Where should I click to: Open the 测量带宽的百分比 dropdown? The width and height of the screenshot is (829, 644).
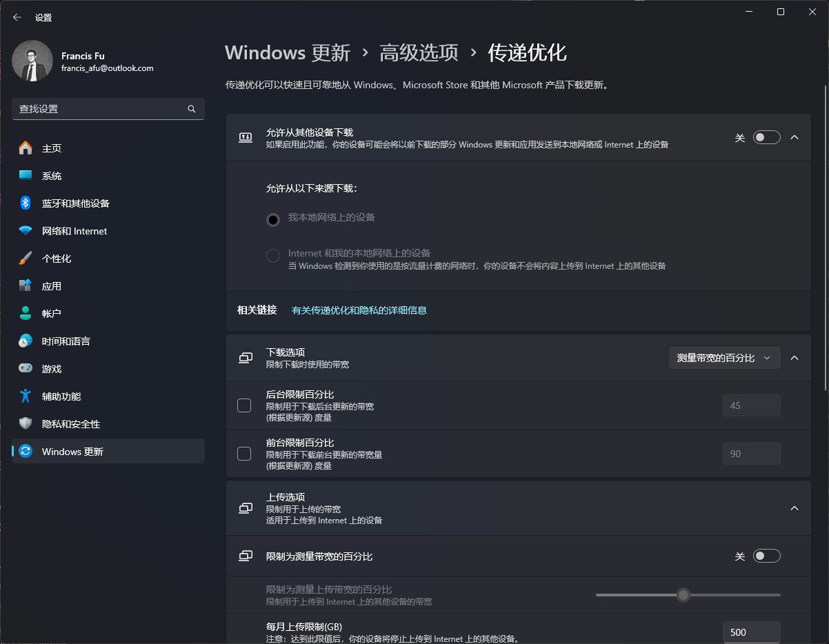(x=724, y=358)
